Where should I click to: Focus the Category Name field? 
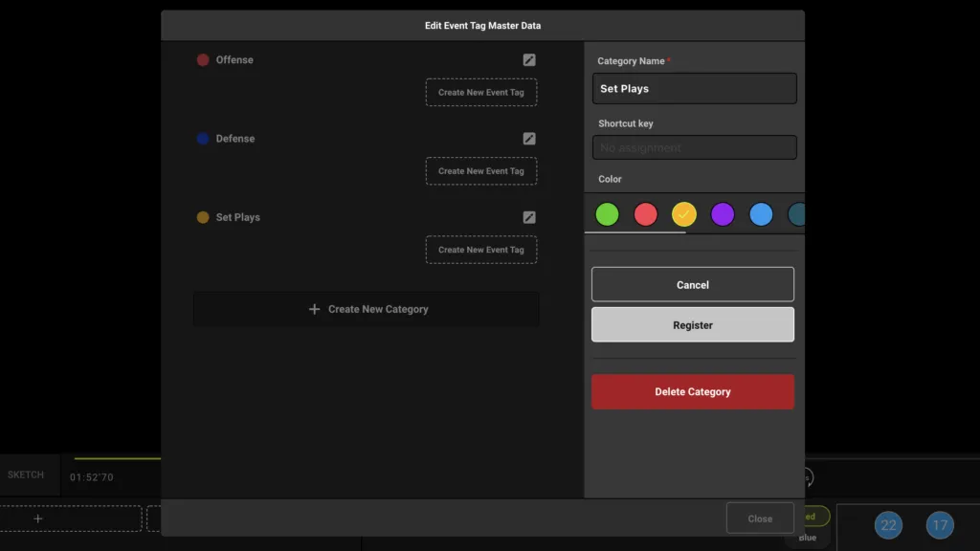click(695, 89)
